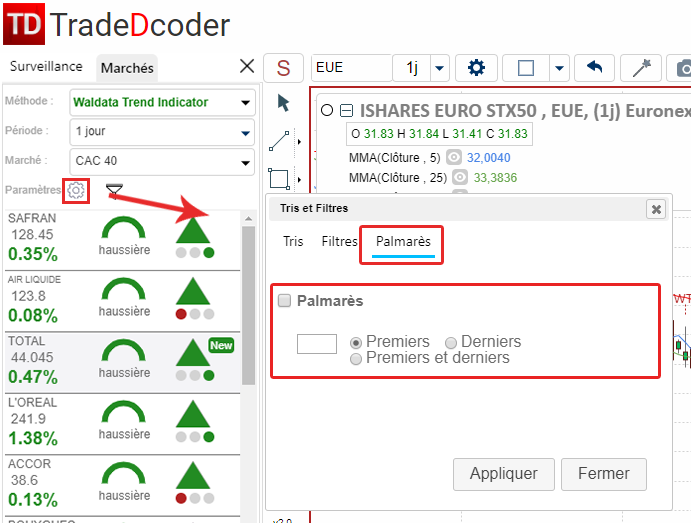Click the TOTAL New badge
This screenshot has height=523, width=691.
click(221, 345)
